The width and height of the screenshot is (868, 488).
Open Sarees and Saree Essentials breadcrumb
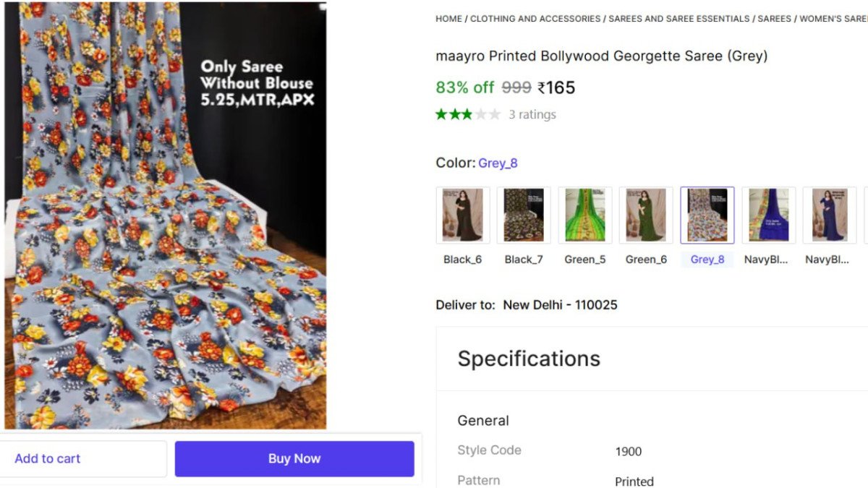click(x=678, y=19)
